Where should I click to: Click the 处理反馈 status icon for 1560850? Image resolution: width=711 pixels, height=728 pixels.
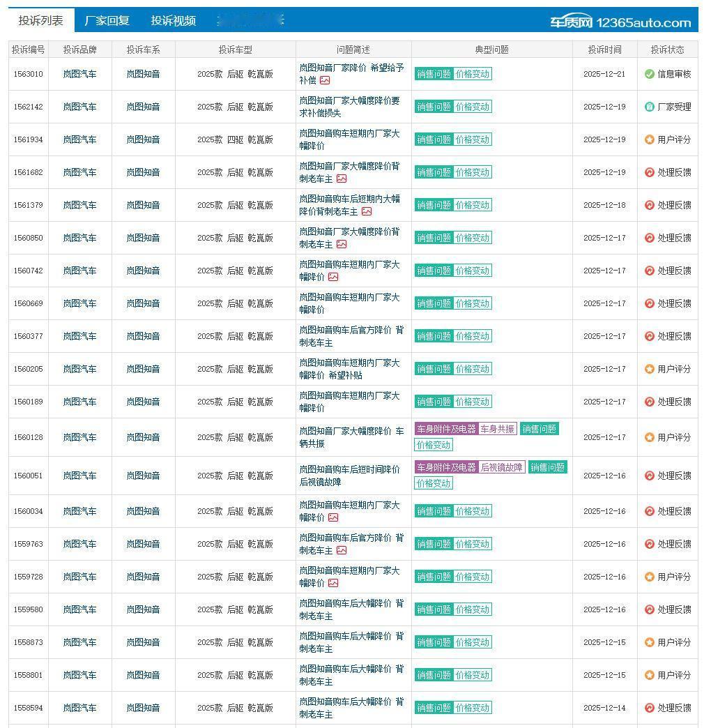tap(649, 238)
